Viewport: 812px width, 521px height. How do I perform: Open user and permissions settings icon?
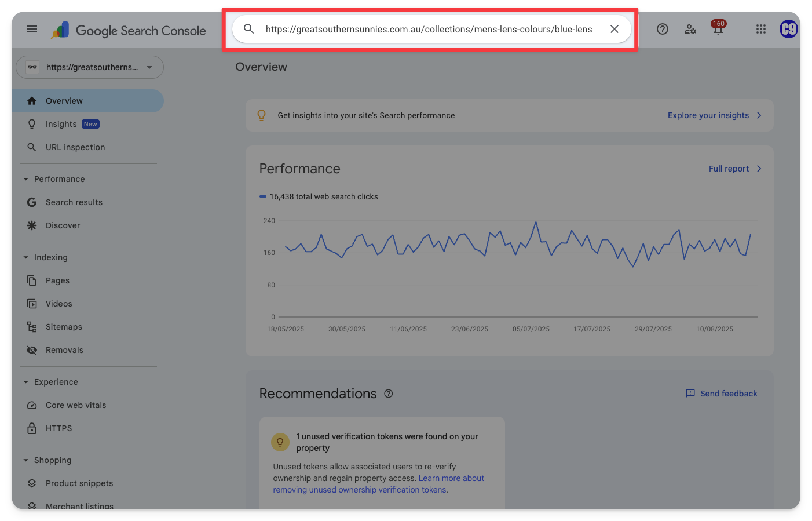[x=690, y=29]
